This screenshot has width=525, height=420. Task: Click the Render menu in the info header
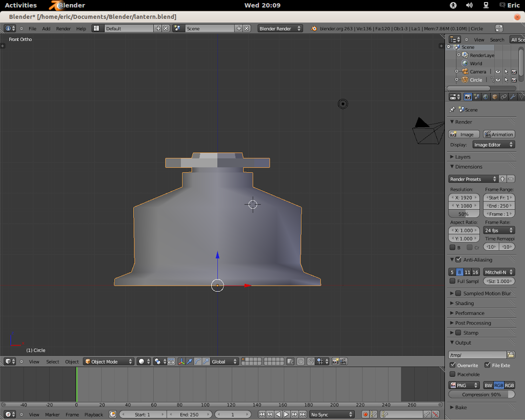[63, 28]
